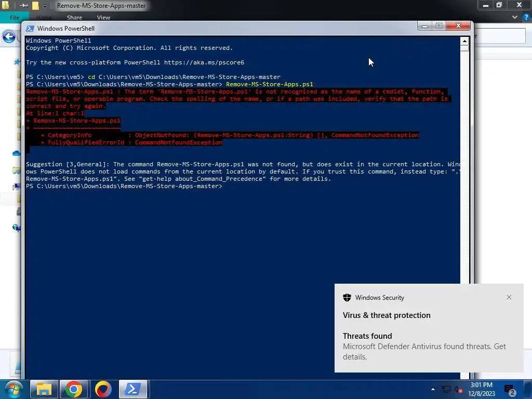This screenshot has height=399, width=532.
Task: Open Explorer help question mark
Action: coord(526,17)
